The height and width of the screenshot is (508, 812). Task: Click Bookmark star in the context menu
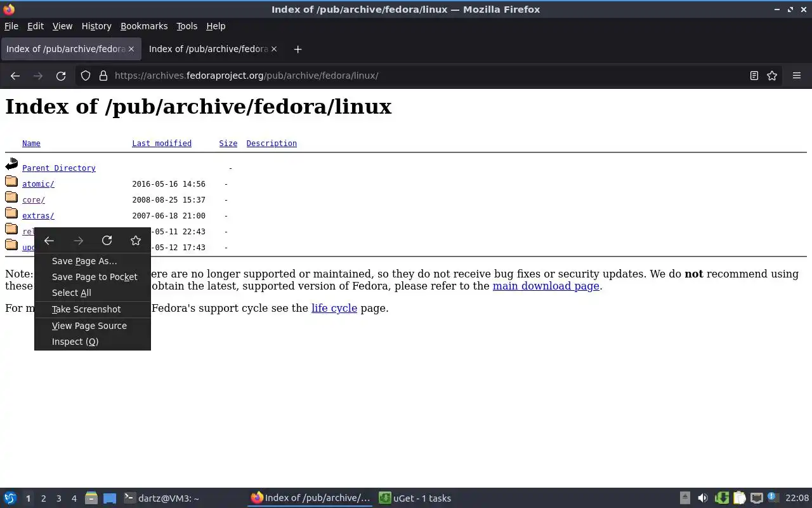[x=136, y=241]
